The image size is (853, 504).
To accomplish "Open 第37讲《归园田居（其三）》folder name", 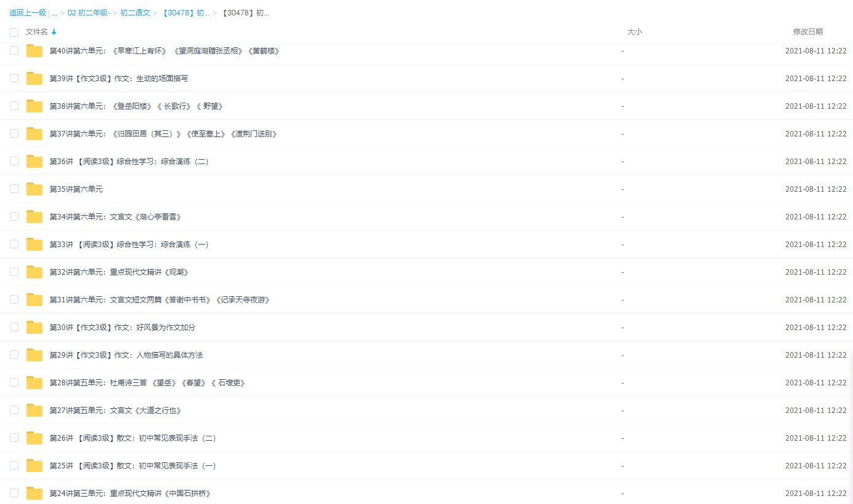I will point(163,134).
